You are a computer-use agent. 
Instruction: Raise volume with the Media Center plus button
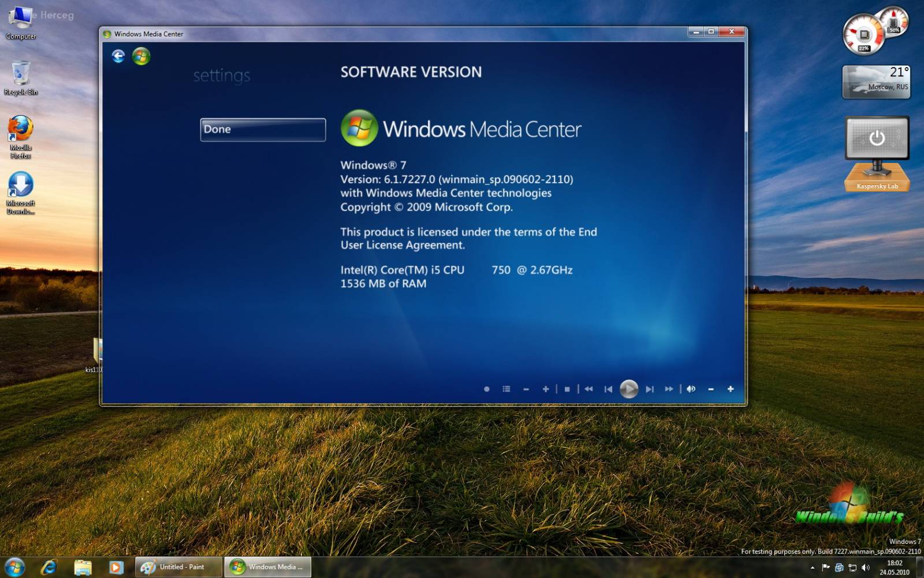[731, 389]
